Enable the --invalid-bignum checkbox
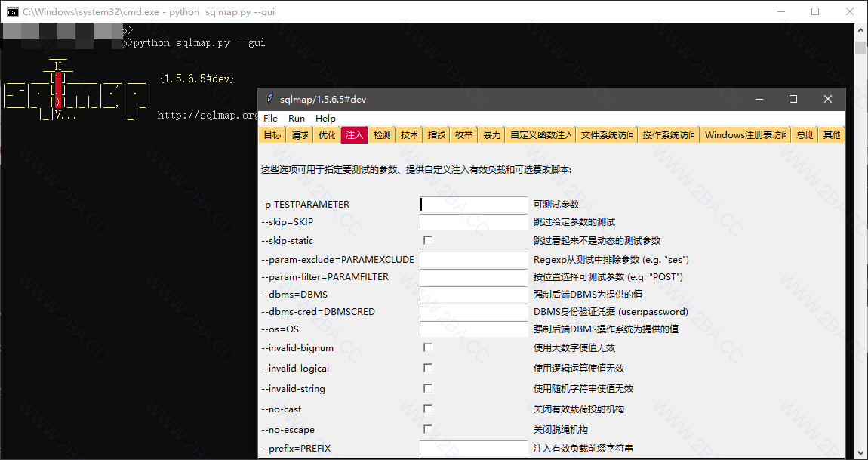This screenshot has height=460, width=868. [x=428, y=347]
